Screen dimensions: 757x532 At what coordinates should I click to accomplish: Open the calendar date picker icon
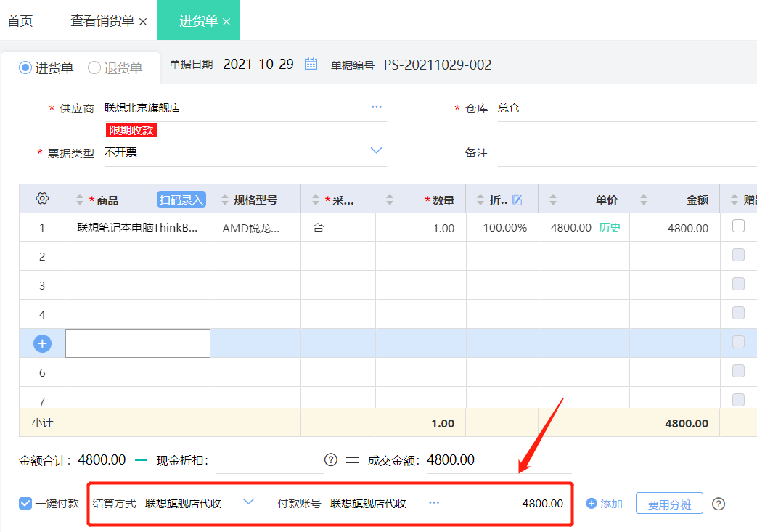[311, 64]
